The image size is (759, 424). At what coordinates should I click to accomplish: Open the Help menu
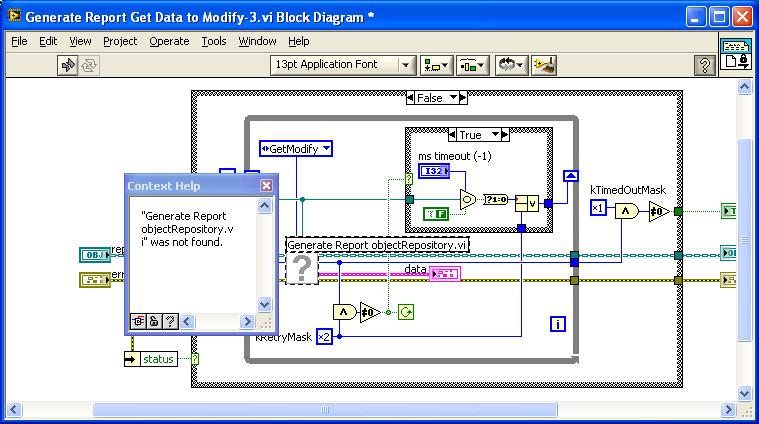pos(299,42)
